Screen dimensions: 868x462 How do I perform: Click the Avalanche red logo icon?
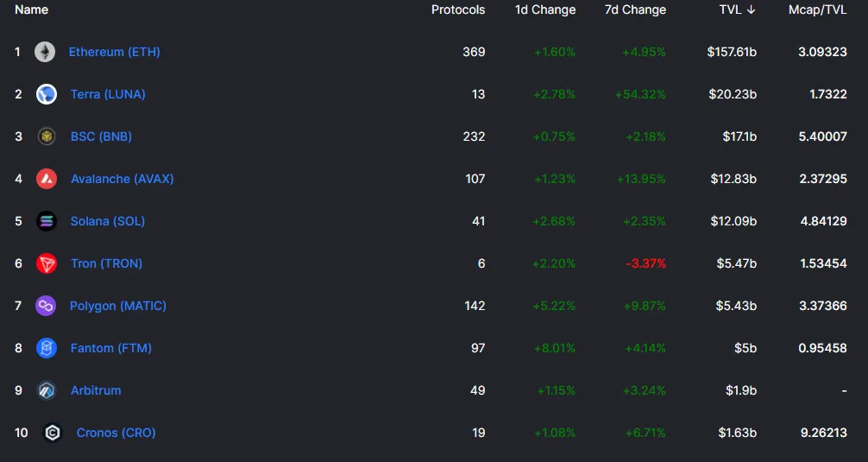pyautogui.click(x=47, y=179)
